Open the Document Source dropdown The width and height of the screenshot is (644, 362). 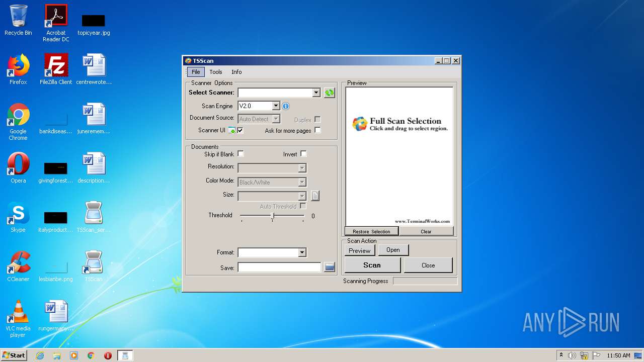(x=276, y=119)
